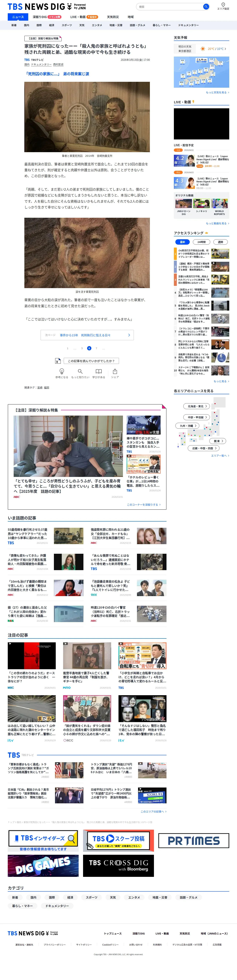Click the footer TBS NEWS DIG logo

point(33,933)
